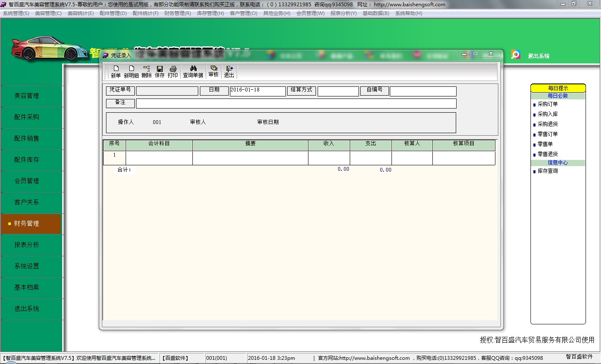Click the 凭证单号 input field
This screenshot has width=601, height=364.
tap(167, 91)
